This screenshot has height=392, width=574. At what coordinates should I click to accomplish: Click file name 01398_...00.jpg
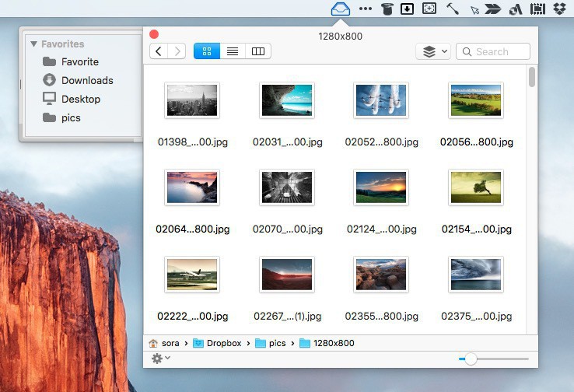tap(193, 142)
